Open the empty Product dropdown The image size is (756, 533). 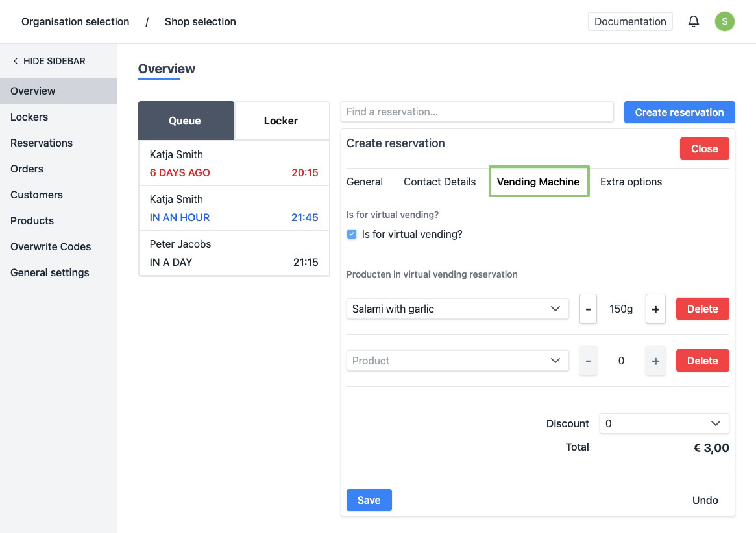point(457,361)
